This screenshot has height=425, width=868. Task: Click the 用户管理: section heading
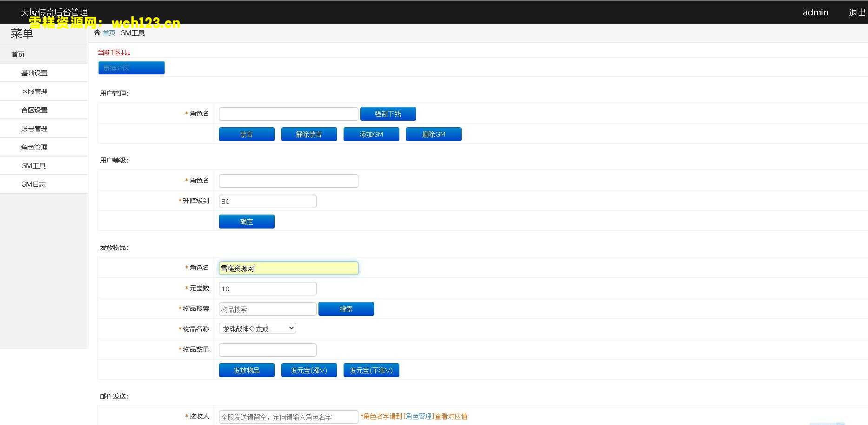[114, 93]
